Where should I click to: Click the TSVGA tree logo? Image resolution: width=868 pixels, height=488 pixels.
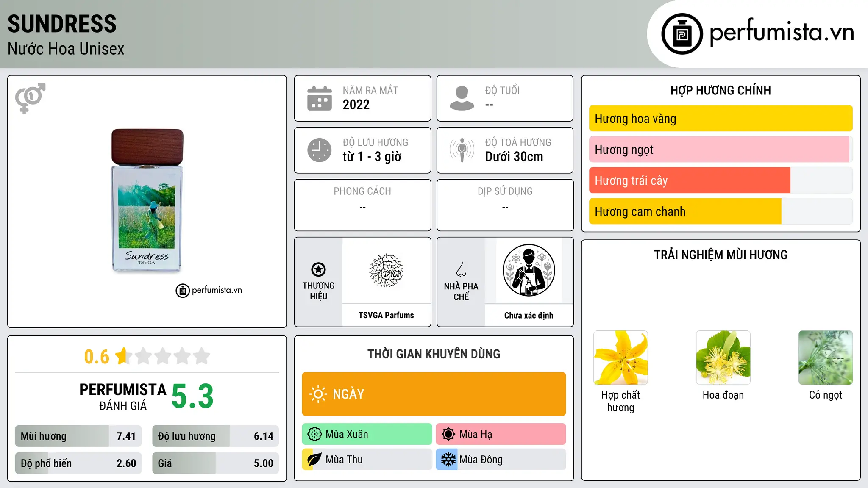(386, 271)
